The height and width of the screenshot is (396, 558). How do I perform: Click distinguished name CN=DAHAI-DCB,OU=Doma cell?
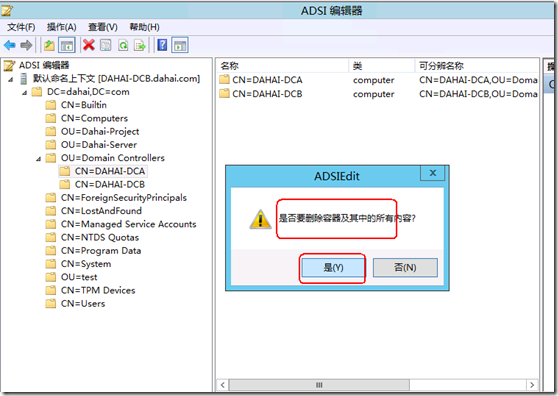point(478,94)
